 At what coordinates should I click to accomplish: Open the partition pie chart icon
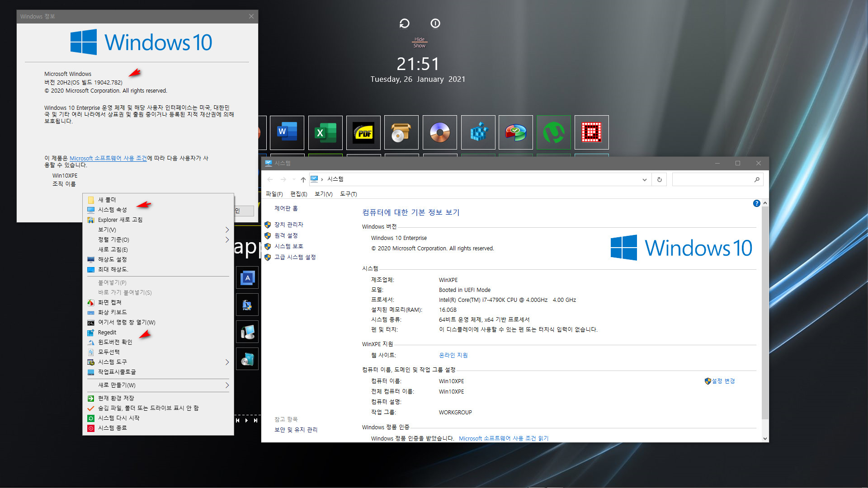pyautogui.click(x=516, y=132)
